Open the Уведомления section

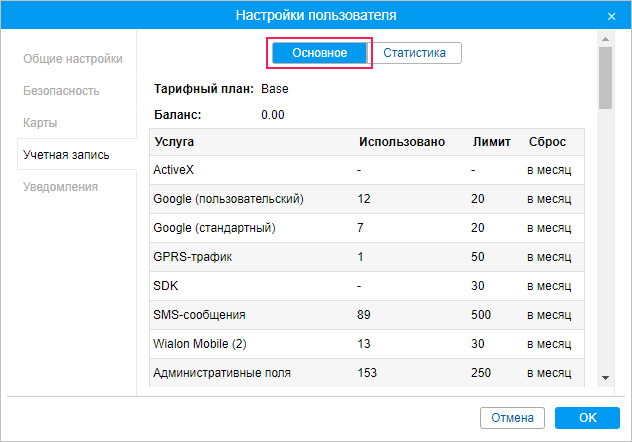[61, 187]
